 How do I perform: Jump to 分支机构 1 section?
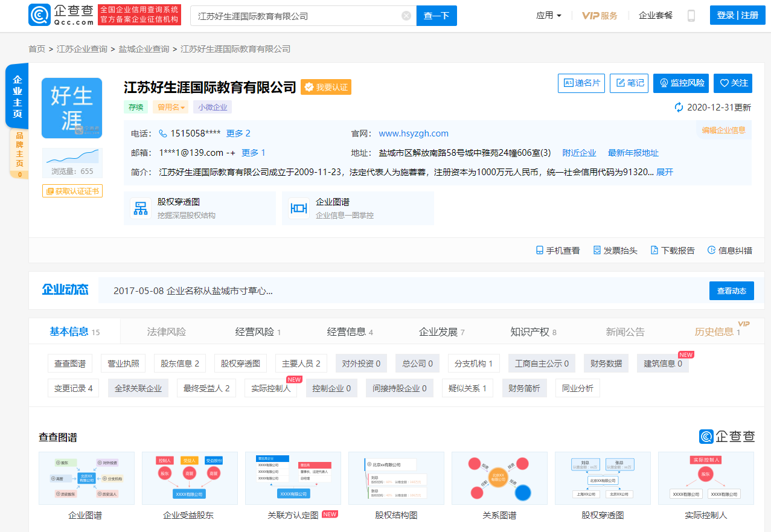(474, 364)
